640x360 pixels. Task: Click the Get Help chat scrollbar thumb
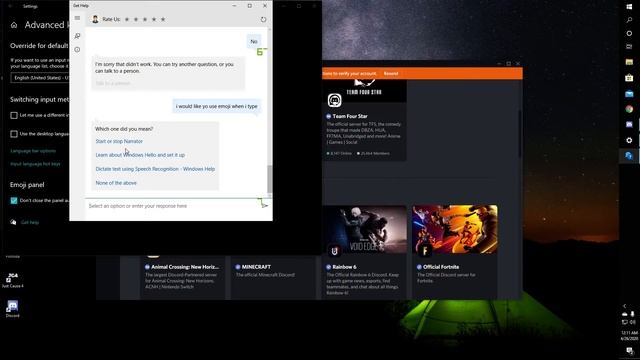[269, 179]
